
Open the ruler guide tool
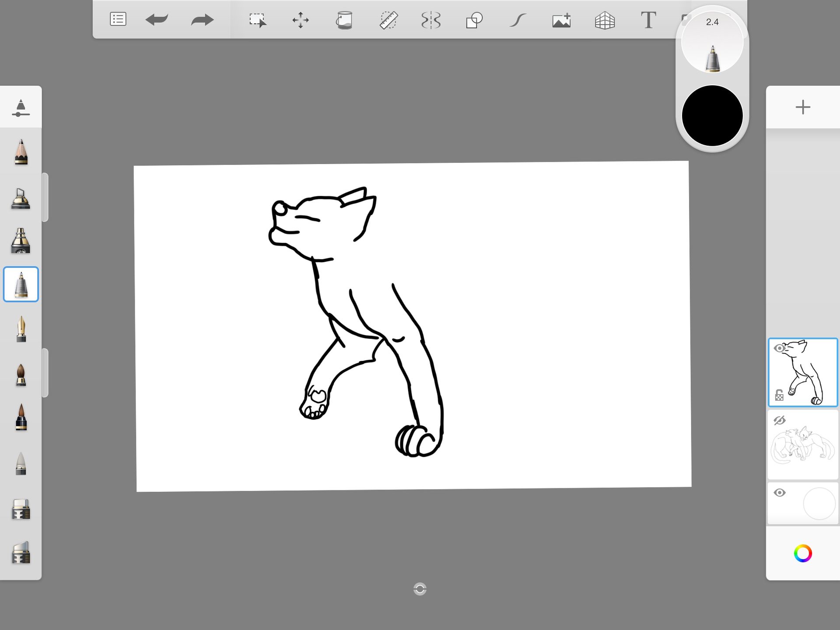click(x=388, y=20)
